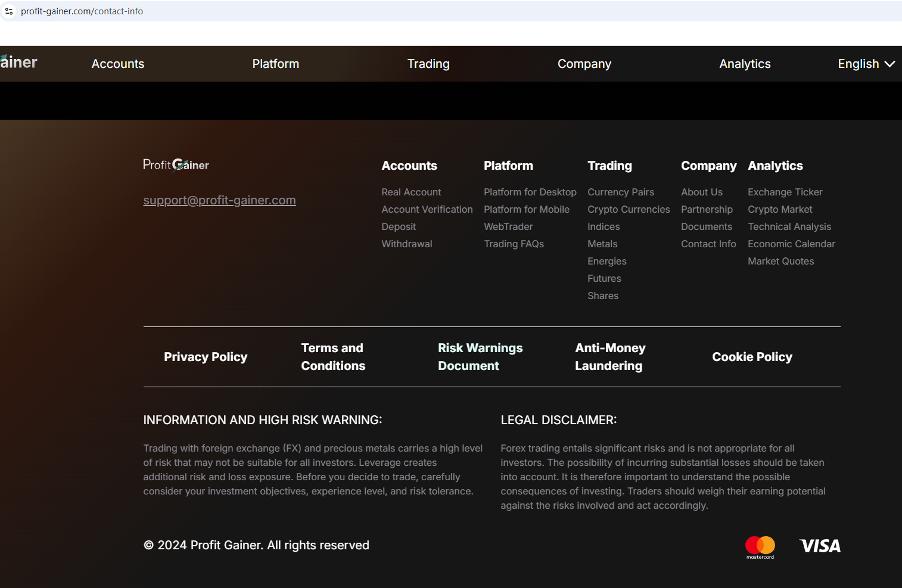
Task: Select Account Verification in footer
Action: (427, 209)
